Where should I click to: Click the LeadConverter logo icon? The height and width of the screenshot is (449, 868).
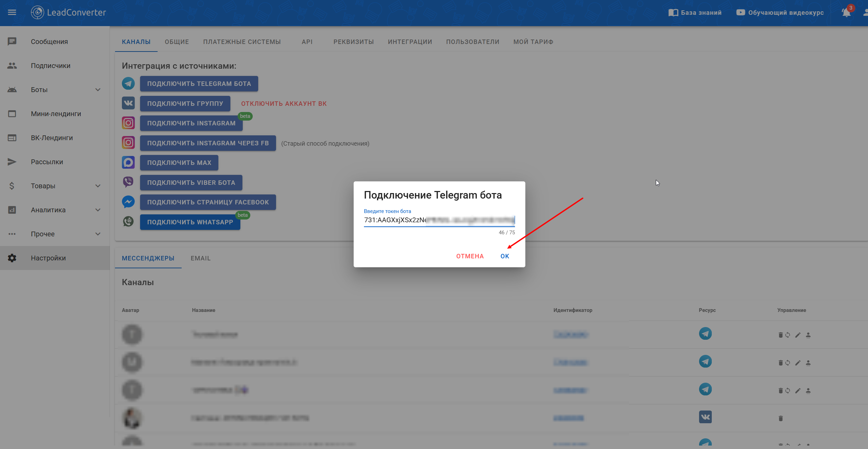tap(37, 12)
